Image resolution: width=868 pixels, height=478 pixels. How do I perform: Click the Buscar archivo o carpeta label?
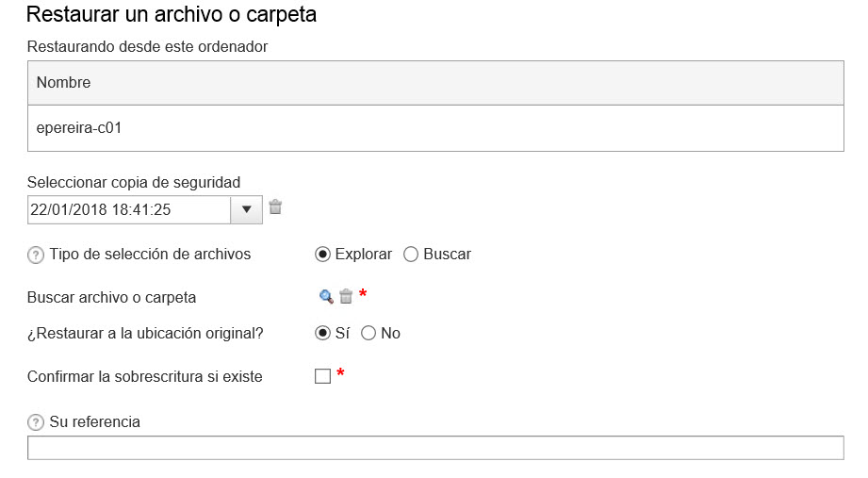(111, 297)
